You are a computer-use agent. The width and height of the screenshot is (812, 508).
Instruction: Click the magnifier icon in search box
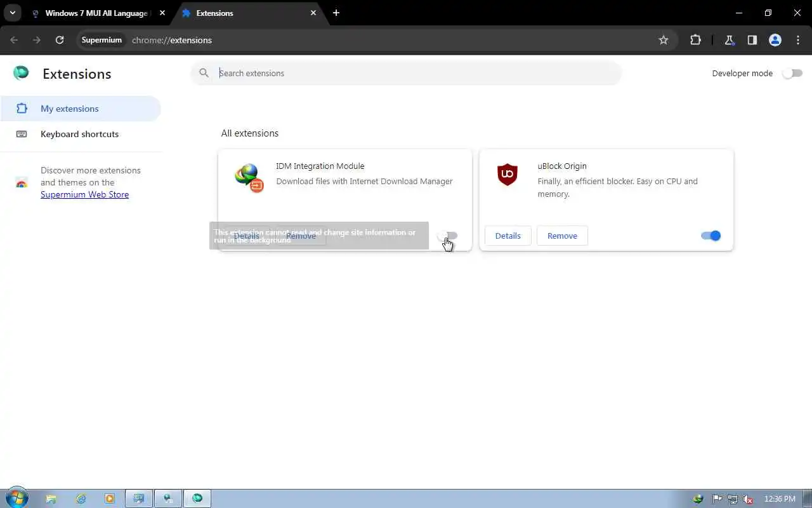[204, 73]
